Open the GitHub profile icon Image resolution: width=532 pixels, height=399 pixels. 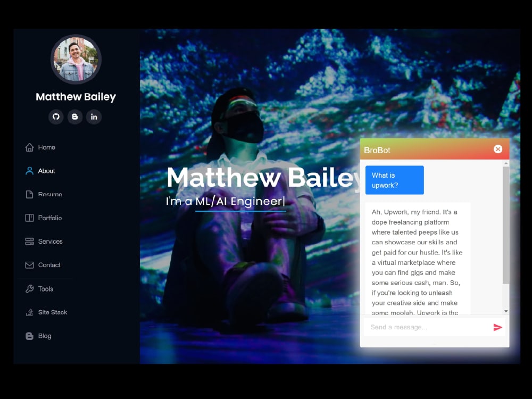coord(56,117)
